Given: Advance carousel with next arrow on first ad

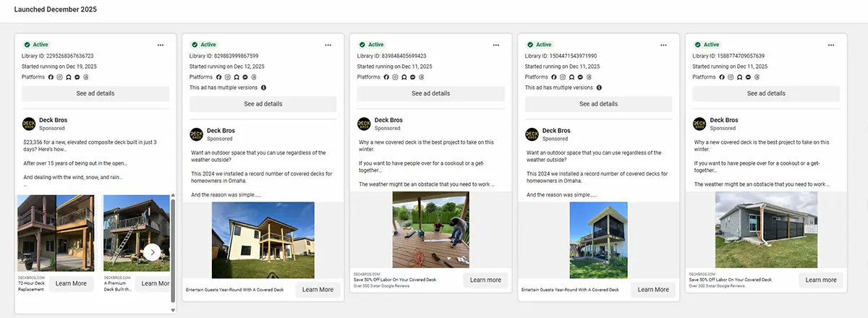Looking at the screenshot, I should 152,252.
